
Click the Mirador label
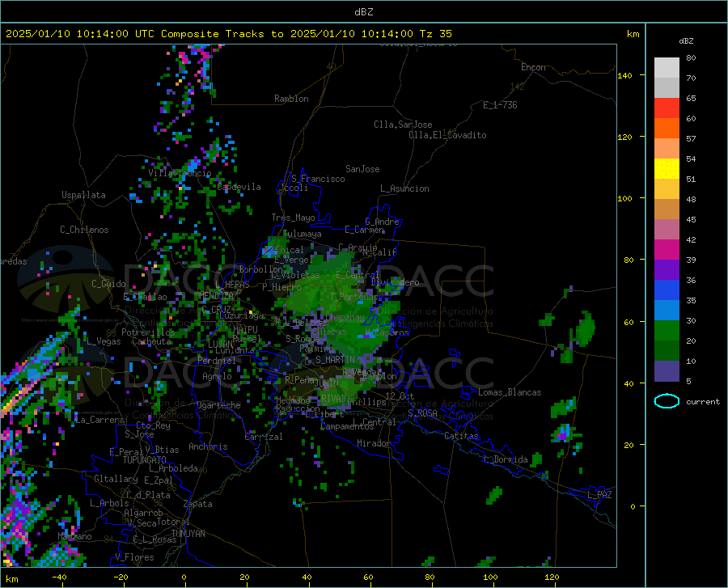(x=374, y=443)
